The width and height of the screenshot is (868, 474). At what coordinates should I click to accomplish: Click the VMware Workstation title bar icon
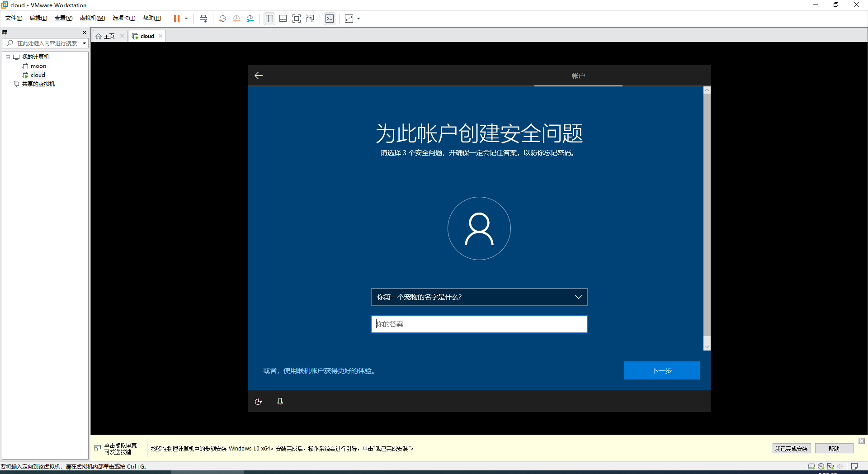point(5,5)
